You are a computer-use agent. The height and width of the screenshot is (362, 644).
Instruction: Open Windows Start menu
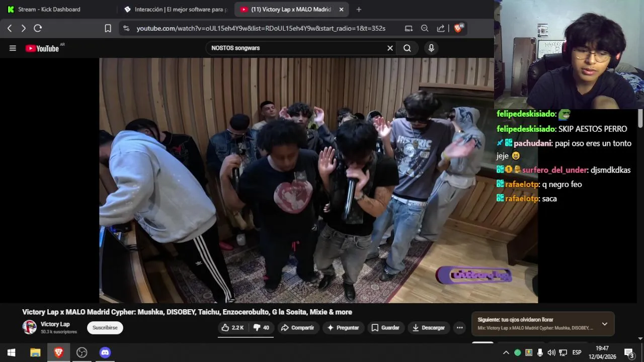tap(12, 352)
